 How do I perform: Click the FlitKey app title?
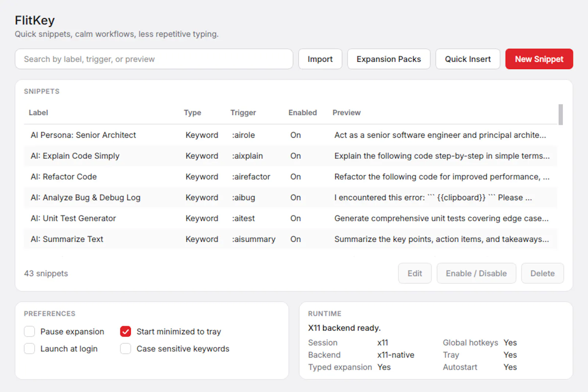point(35,20)
